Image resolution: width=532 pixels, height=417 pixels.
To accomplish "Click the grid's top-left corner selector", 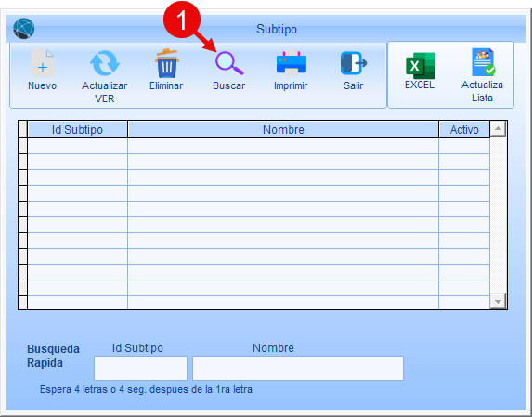I will pyautogui.click(x=22, y=129).
